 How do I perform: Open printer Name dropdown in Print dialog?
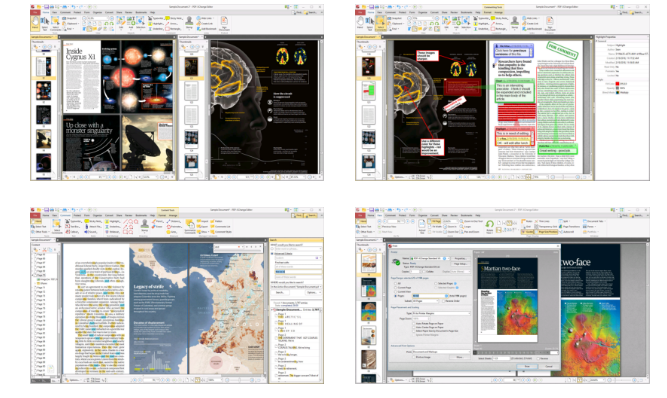pos(430,258)
